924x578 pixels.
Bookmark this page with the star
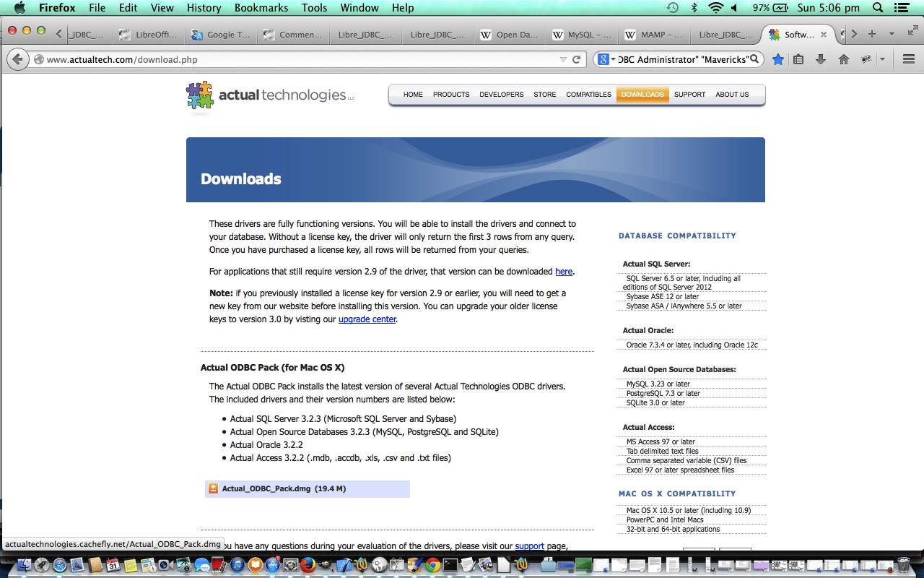click(777, 59)
